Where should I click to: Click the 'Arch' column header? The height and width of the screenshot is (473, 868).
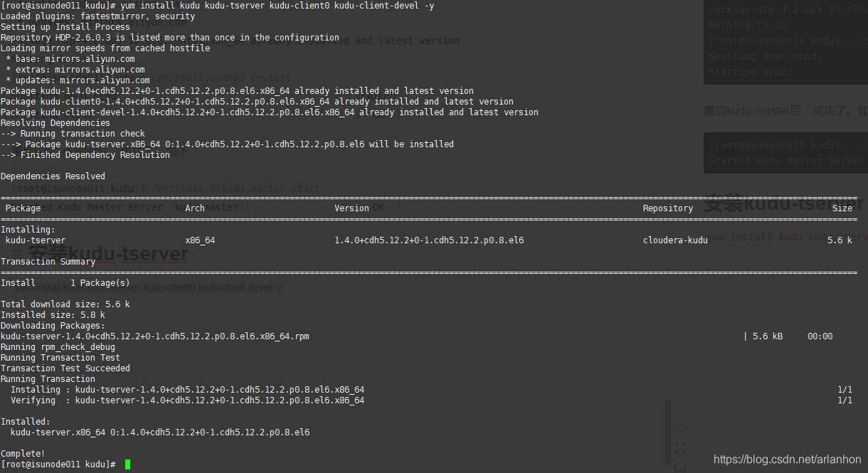coord(195,208)
